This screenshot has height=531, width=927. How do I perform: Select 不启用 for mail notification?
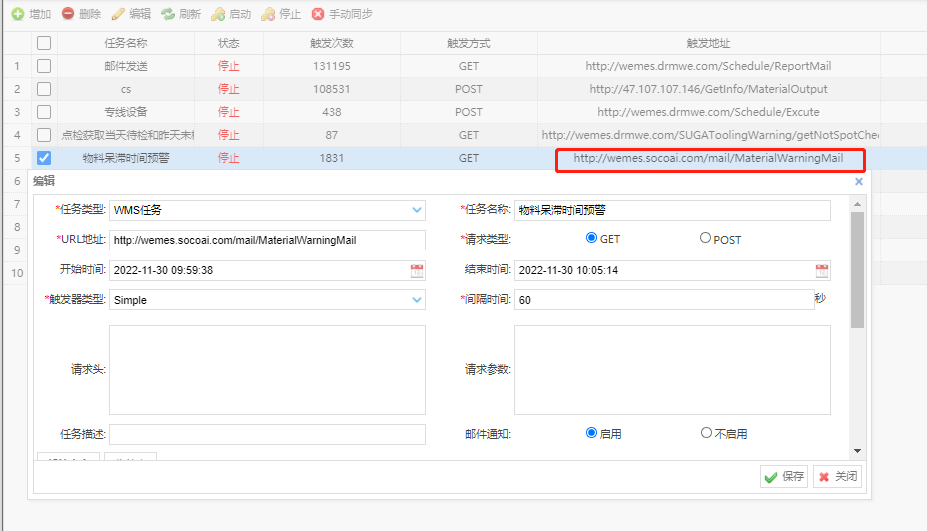[706, 434]
